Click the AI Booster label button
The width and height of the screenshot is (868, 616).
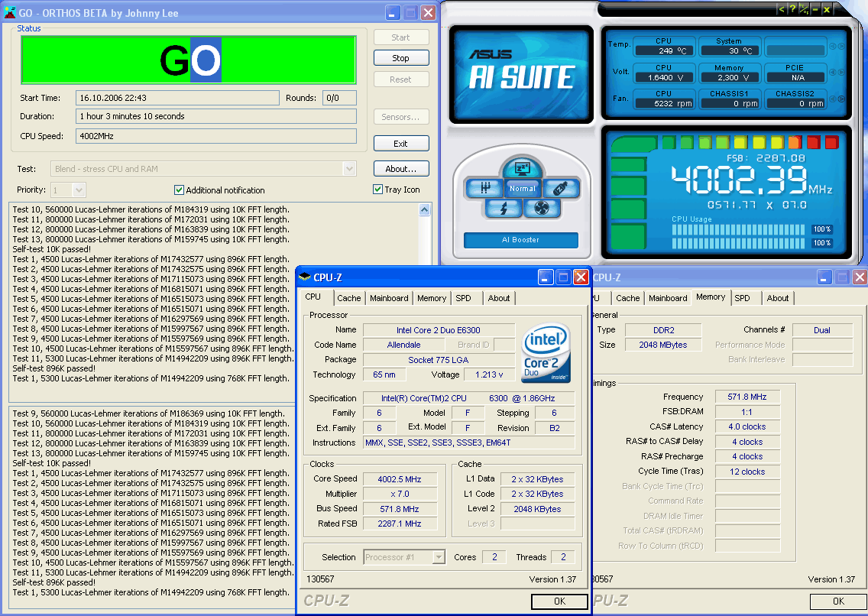(520, 240)
